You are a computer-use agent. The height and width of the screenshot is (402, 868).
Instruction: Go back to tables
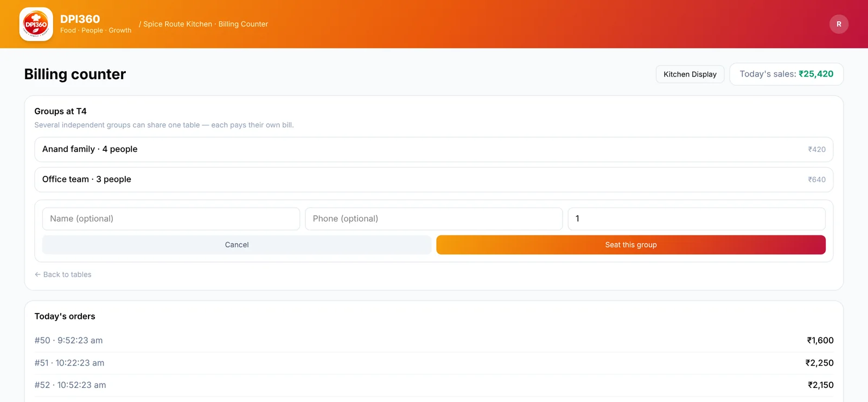tap(63, 275)
